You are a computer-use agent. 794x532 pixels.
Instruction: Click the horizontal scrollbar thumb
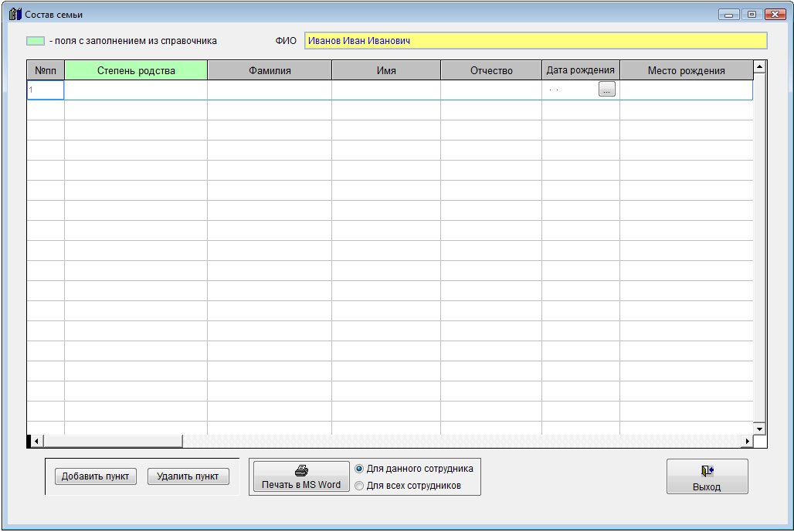[x=113, y=442]
